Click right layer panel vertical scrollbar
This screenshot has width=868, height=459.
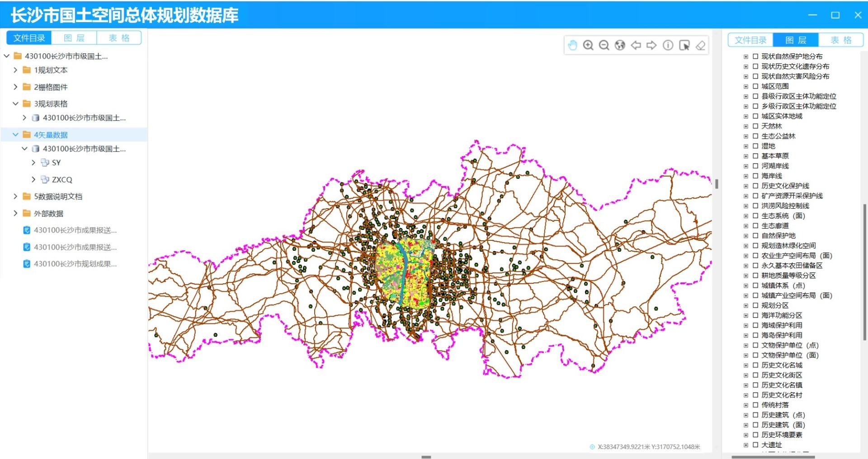click(864, 272)
